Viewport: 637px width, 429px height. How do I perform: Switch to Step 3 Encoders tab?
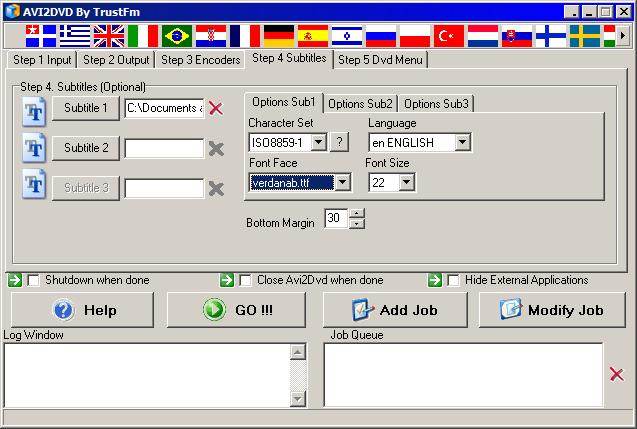coord(201,60)
